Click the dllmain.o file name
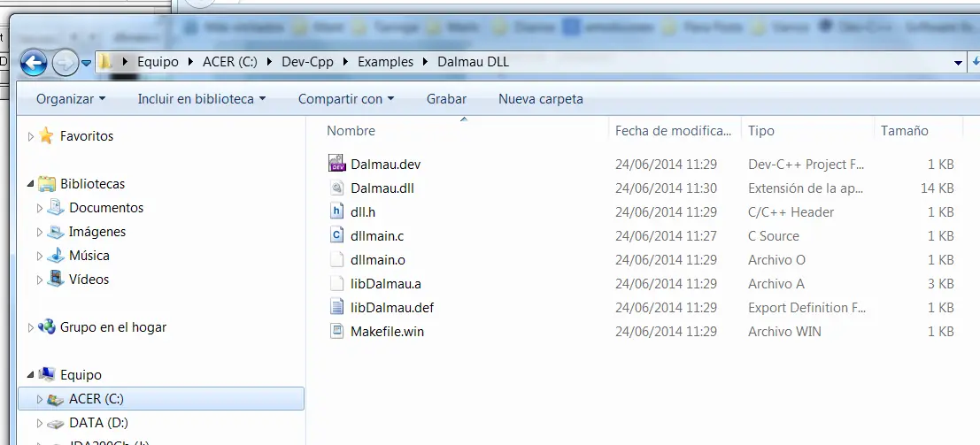This screenshot has height=445, width=980. click(x=378, y=260)
